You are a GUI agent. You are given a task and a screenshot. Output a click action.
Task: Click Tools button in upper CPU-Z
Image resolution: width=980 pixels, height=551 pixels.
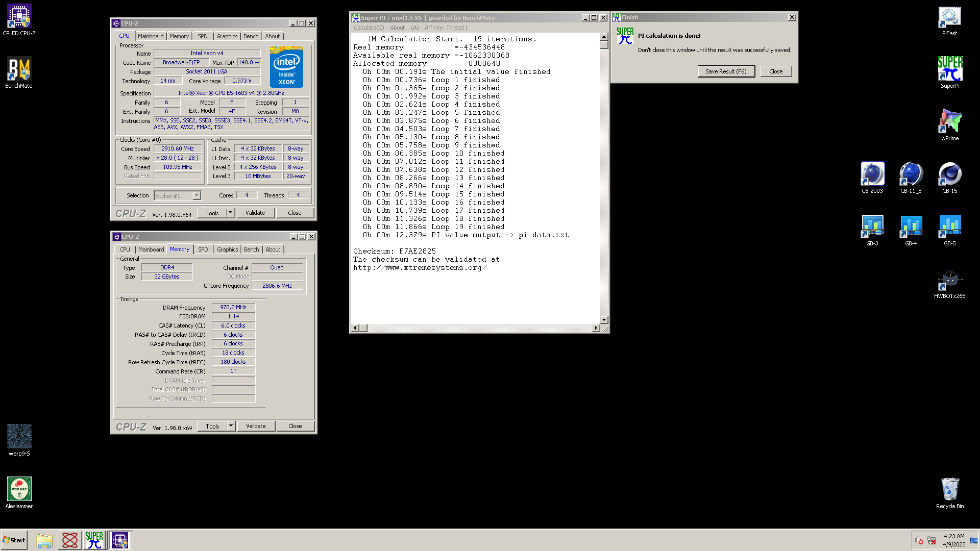pos(212,213)
